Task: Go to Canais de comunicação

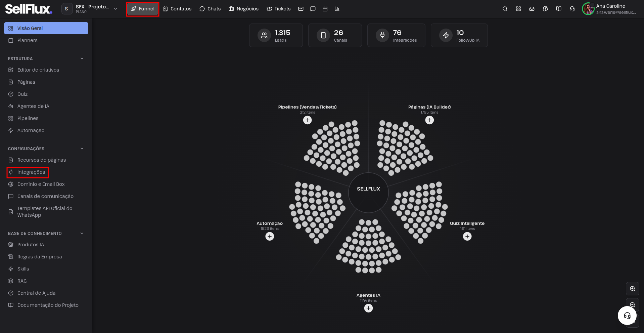Action: 46,196
